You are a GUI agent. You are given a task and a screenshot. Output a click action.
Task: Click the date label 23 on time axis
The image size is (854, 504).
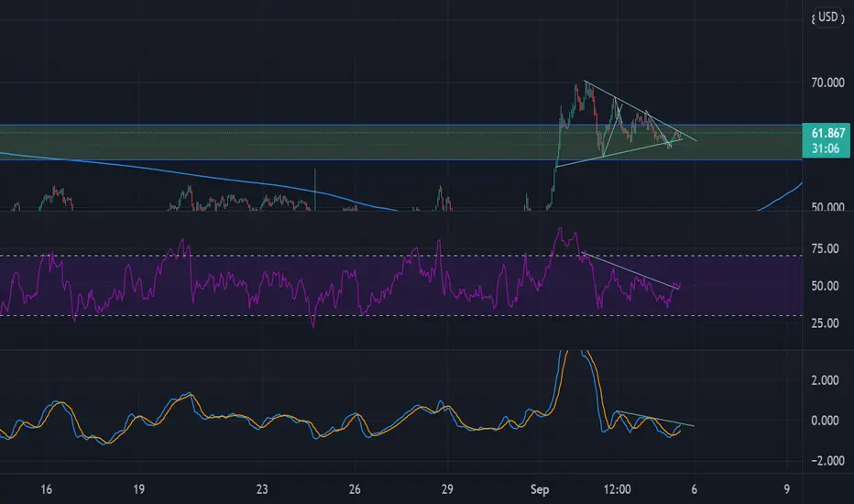tap(262, 489)
